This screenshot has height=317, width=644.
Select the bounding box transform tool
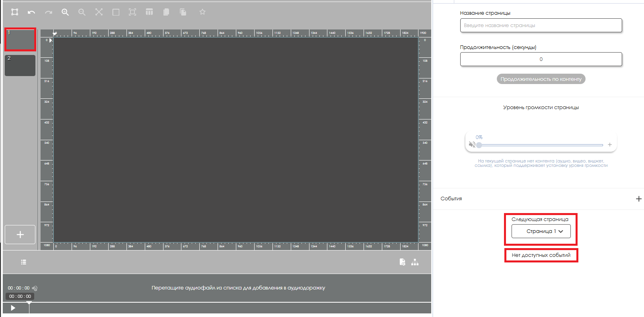pyautogui.click(x=15, y=12)
